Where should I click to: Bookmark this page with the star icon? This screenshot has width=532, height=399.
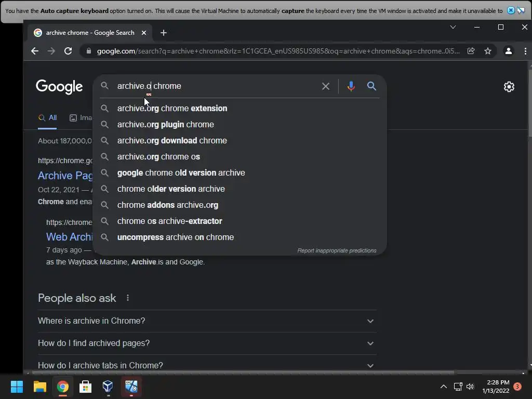coord(487,51)
